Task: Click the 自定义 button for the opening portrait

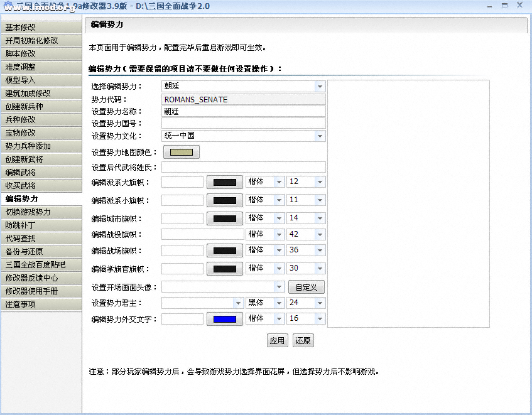Action: pos(307,288)
